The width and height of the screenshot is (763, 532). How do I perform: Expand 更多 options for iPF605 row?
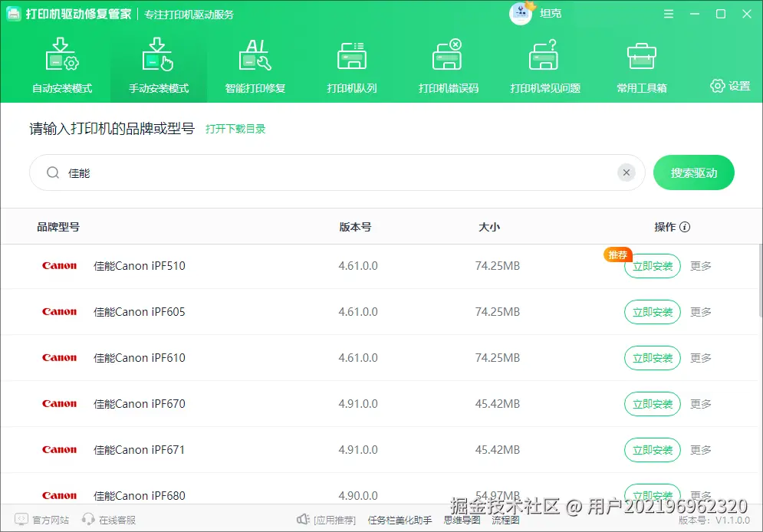(701, 312)
